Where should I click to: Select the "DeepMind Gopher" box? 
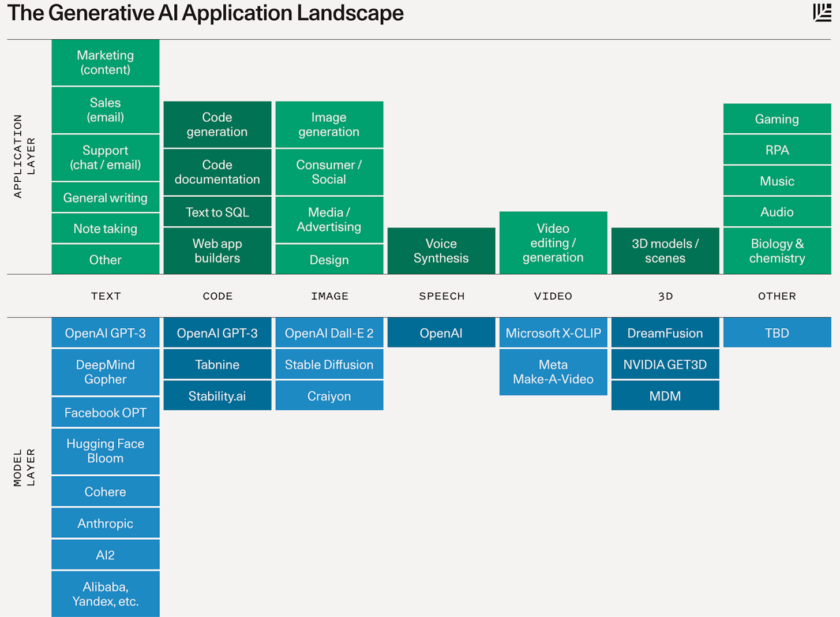tap(106, 372)
